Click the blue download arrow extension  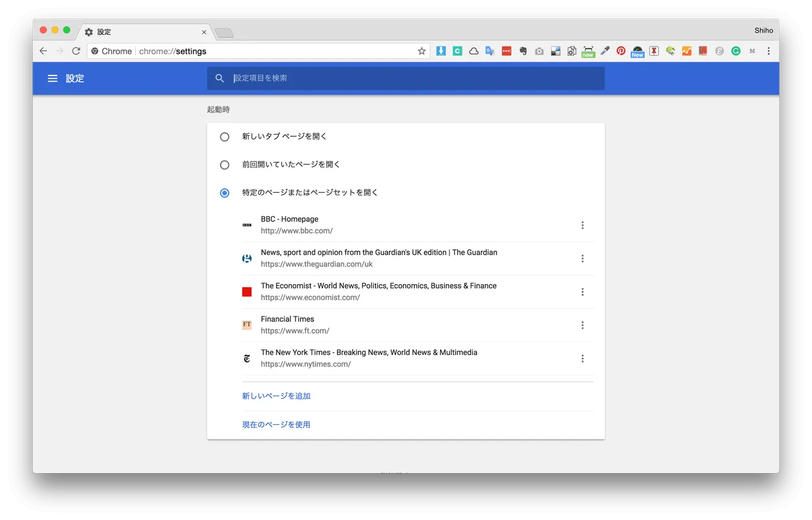coord(441,51)
